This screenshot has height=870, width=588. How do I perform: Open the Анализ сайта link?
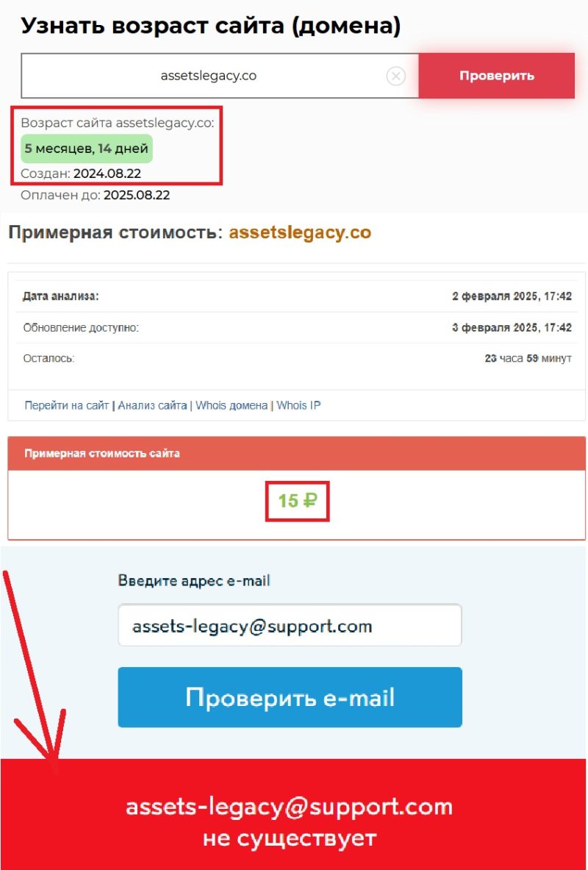152,406
